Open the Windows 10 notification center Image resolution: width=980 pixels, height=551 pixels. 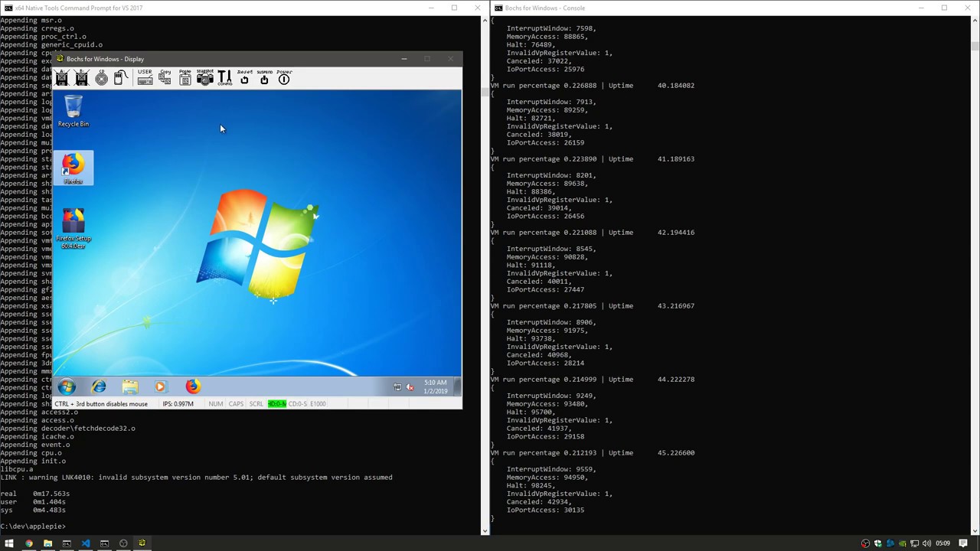[964, 543]
